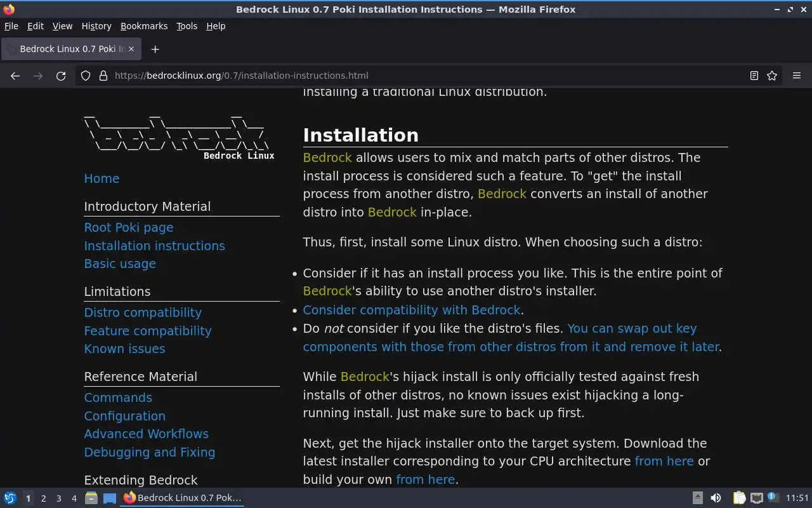Screen dimensions: 812x508
Task: Open the Configuration reference link
Action: point(125,416)
